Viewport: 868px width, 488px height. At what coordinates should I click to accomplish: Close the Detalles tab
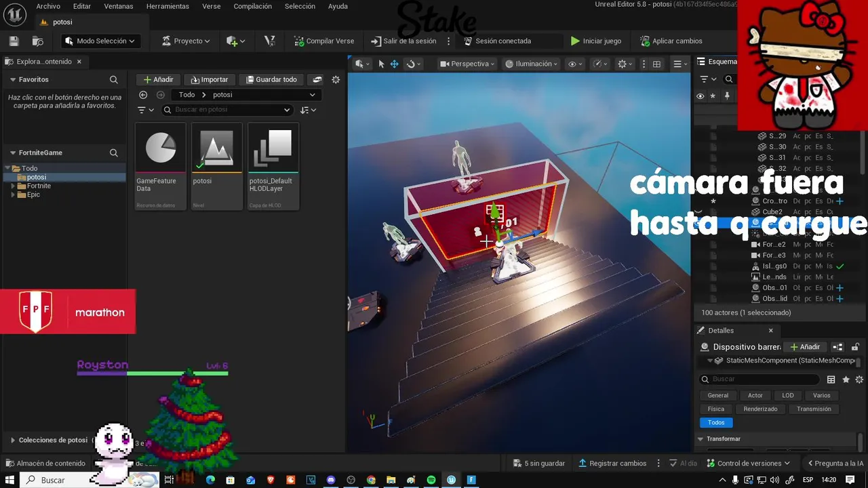tap(770, 331)
